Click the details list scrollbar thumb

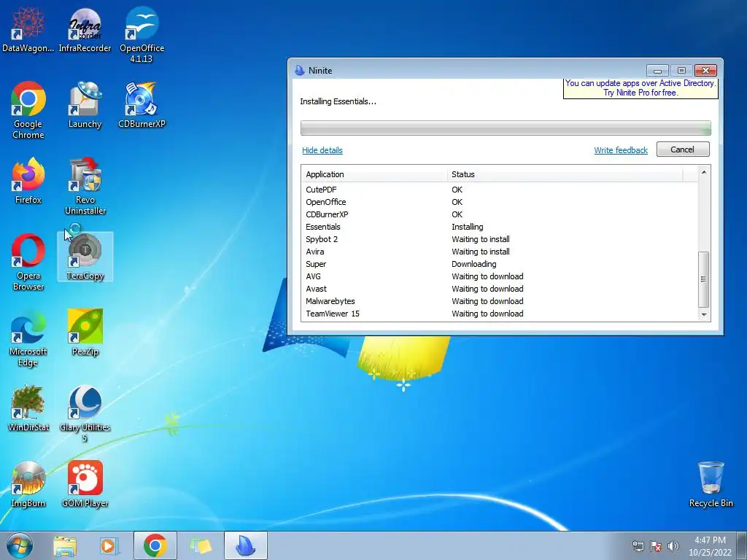pos(704,279)
